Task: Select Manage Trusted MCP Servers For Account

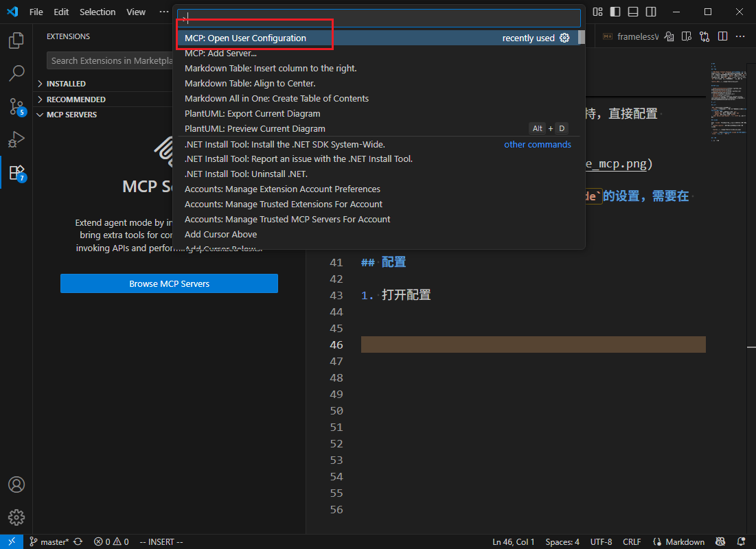Action: [x=378, y=220]
